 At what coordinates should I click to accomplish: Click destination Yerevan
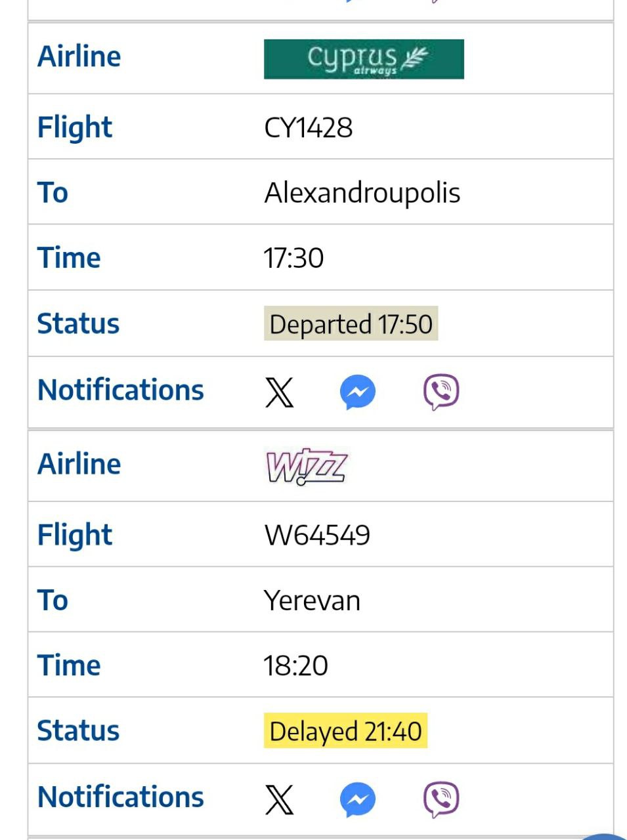pos(312,600)
